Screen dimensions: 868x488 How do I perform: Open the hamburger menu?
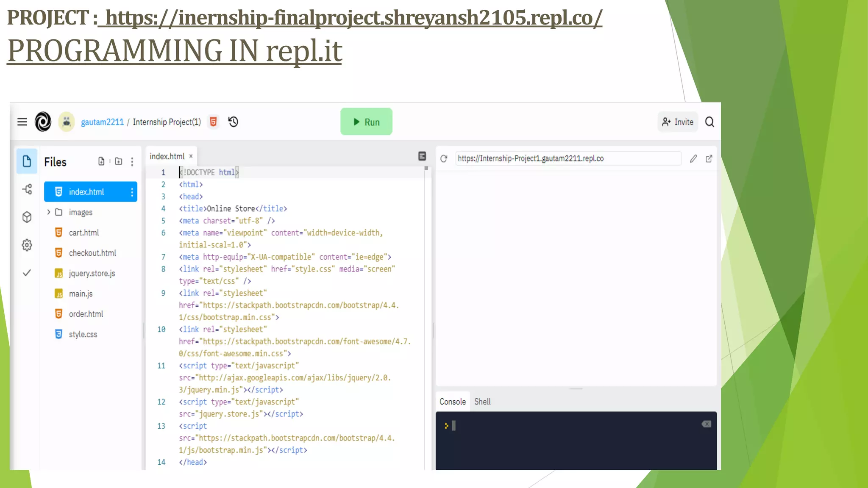22,122
